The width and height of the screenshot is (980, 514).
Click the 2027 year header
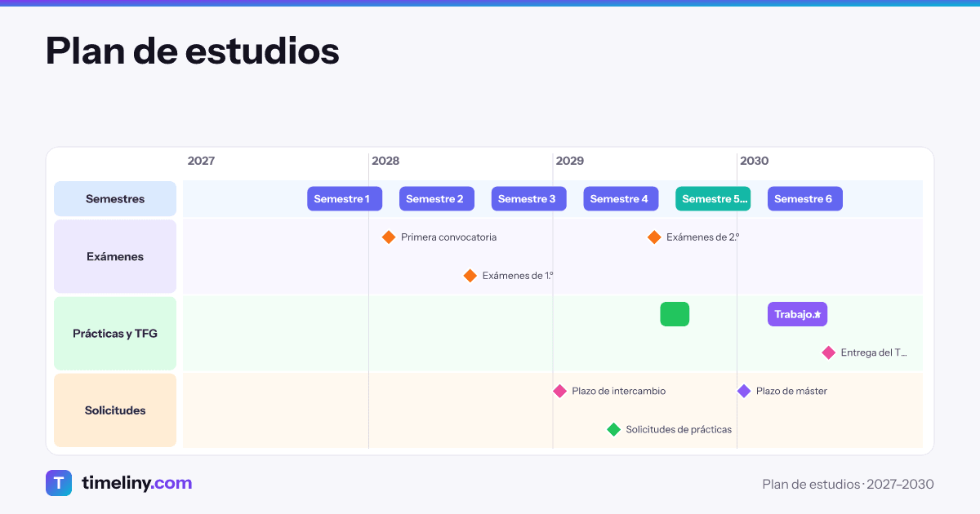tap(201, 161)
